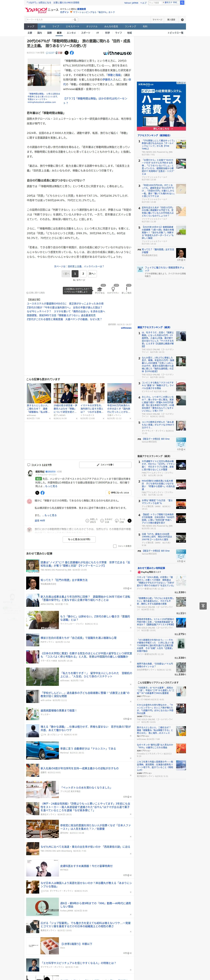React with the 新しい視点 exclamation icon
Screen dimensions: 210x980
127,289
